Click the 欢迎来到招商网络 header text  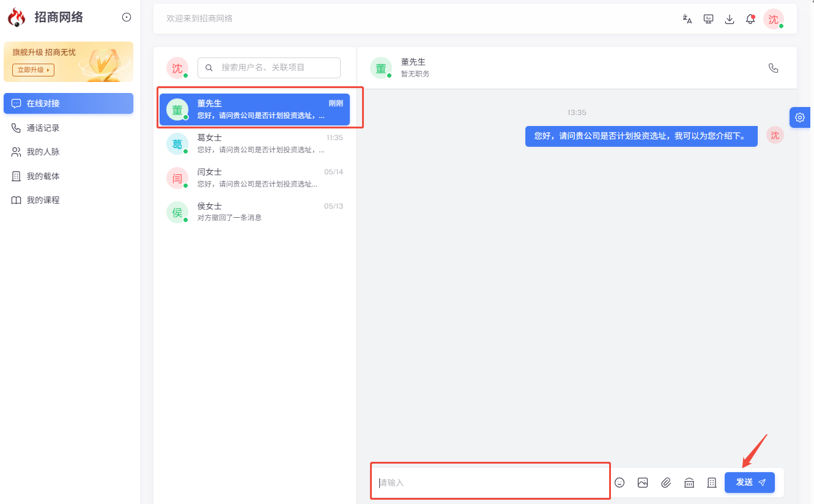199,19
